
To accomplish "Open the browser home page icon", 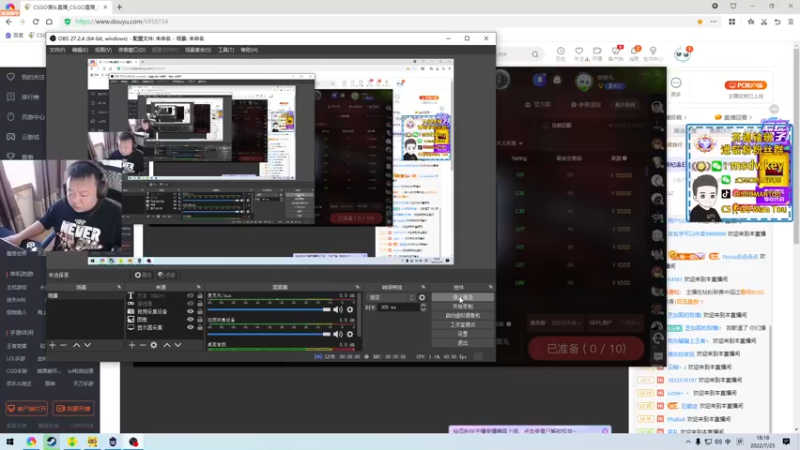I will pyautogui.click(x=49, y=21).
